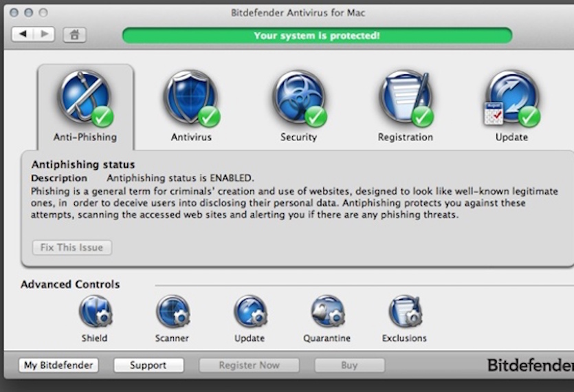
Task: Open Update under Advanced Controls
Action: pos(250,312)
